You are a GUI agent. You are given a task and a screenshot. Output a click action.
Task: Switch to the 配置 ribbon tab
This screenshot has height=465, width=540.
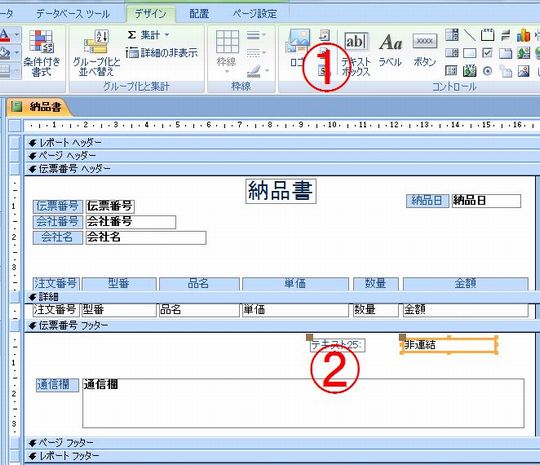coord(199,14)
